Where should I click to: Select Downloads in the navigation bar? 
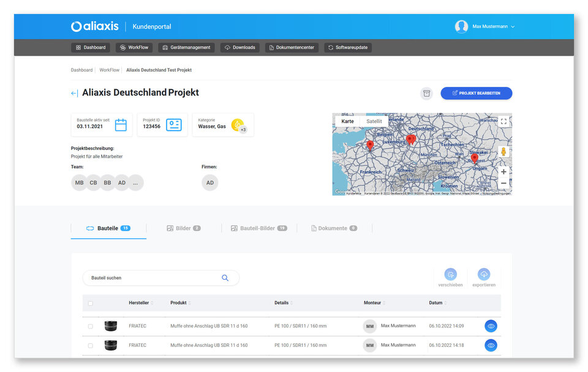click(x=240, y=48)
